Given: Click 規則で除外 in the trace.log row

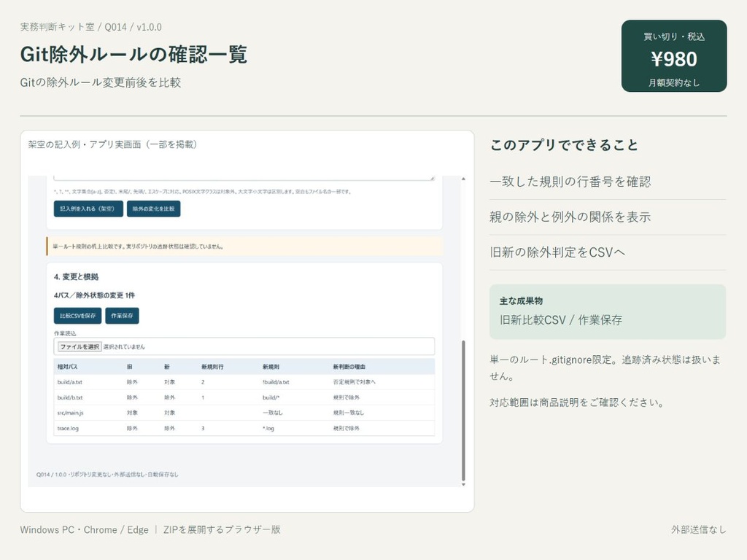Looking at the screenshot, I should [347, 428].
